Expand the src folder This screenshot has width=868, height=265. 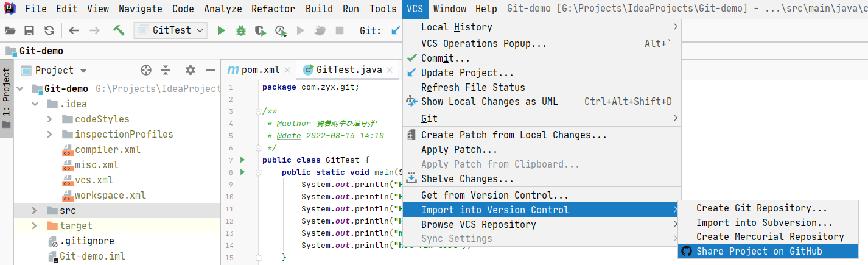35,210
